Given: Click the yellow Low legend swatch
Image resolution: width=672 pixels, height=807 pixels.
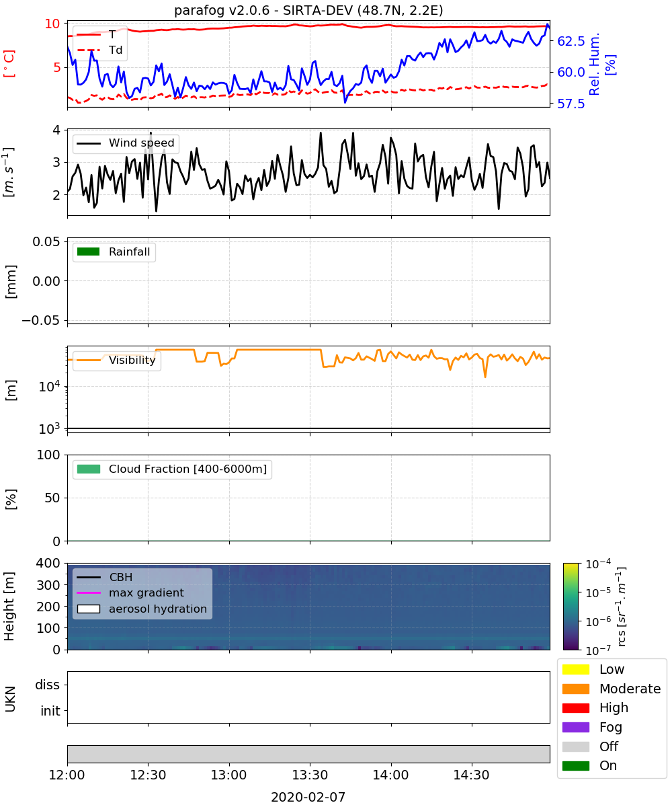Looking at the screenshot, I should pyautogui.click(x=575, y=669).
